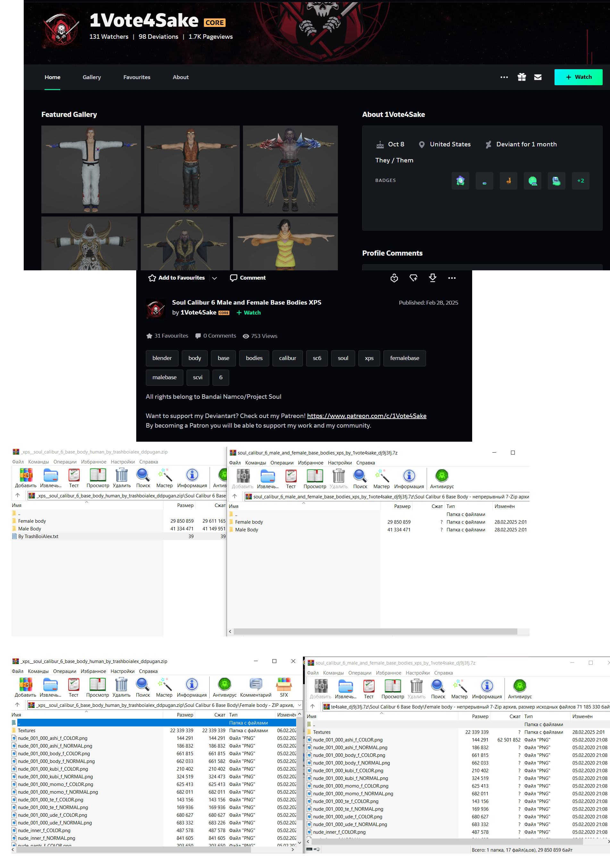
Task: Click the femalebase tag
Action: pos(405,358)
